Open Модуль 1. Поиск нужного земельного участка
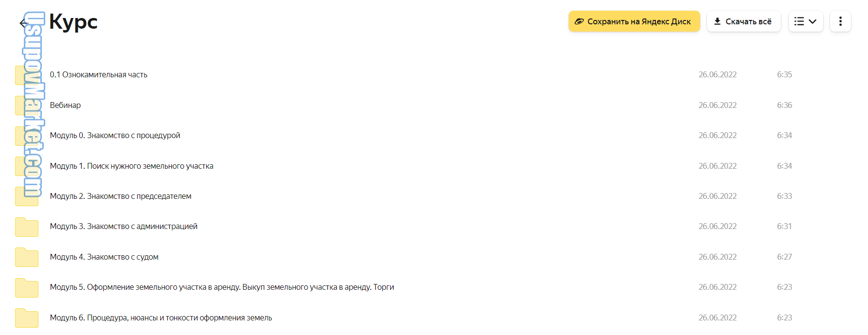Screen dimensions: 868x335 pos(131,166)
